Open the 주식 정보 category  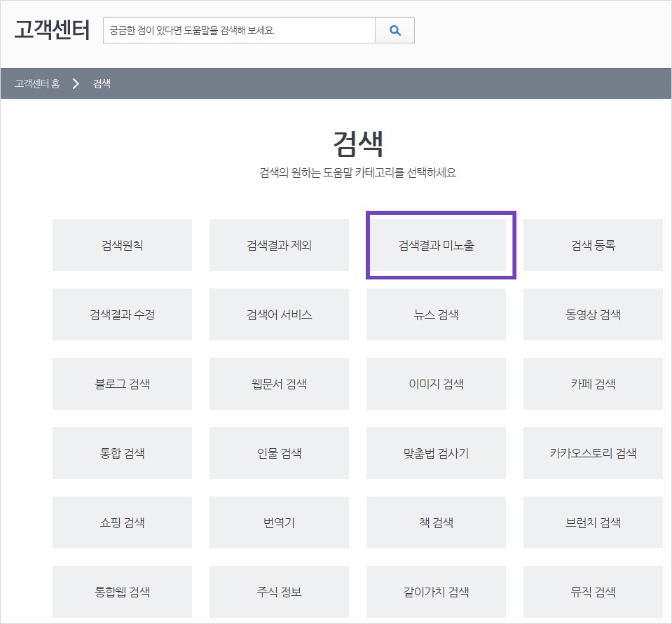point(279,592)
